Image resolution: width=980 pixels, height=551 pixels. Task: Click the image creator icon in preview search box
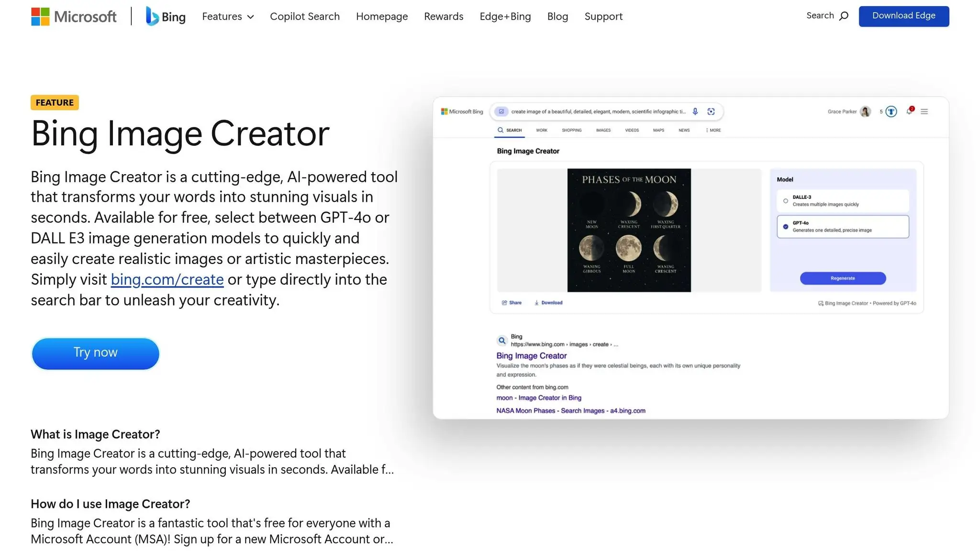tap(501, 111)
